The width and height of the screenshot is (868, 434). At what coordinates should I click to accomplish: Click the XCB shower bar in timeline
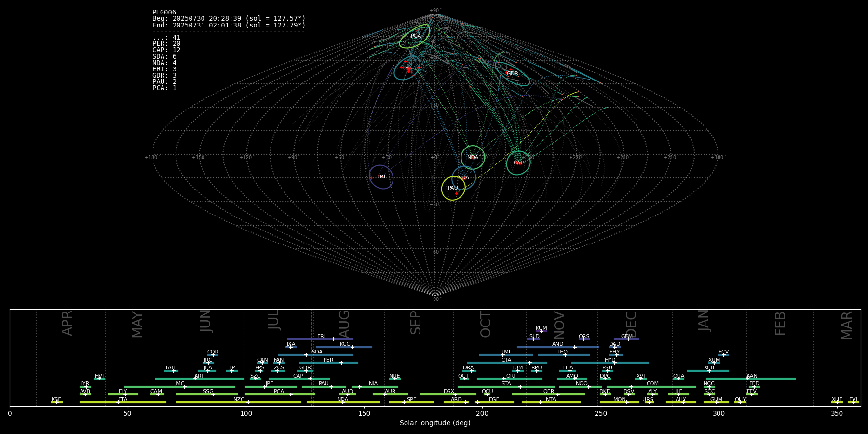[708, 371]
